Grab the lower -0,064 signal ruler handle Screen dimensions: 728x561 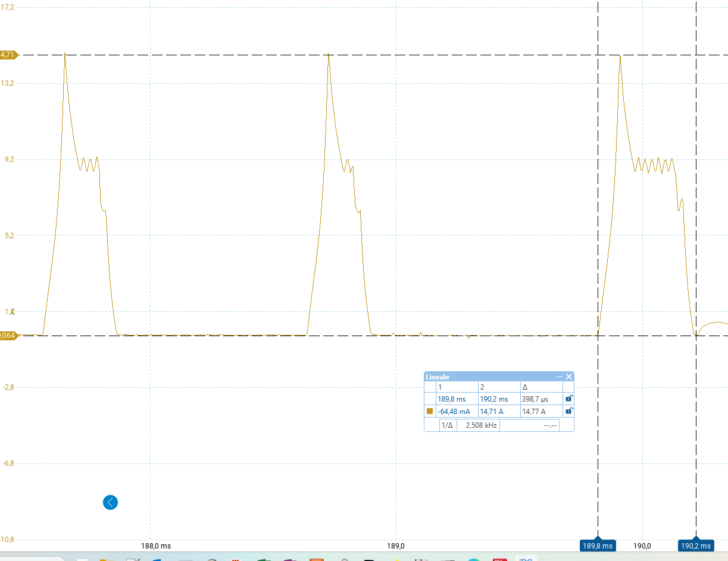(8, 336)
